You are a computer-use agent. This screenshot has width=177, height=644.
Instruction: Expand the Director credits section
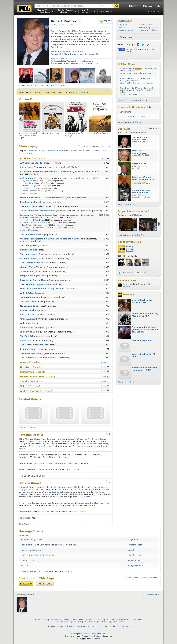point(105,367)
